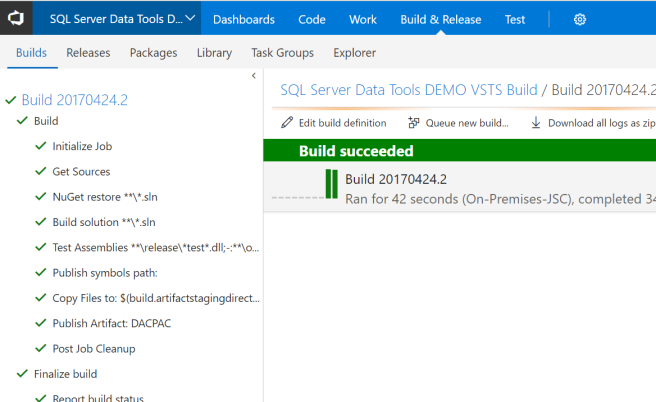Viewport: 656px width, 402px height.
Task: Collapse the Build phase tree node
Action: [x=22, y=121]
